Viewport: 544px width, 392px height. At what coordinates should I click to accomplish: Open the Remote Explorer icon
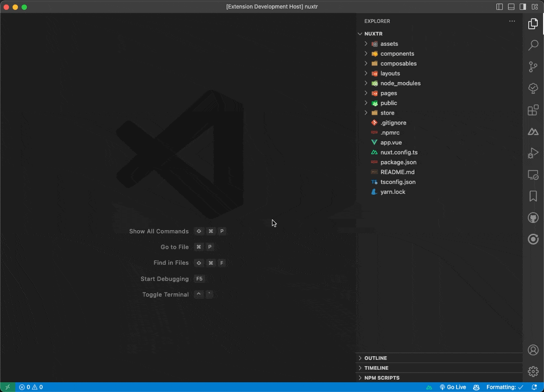pos(533,175)
